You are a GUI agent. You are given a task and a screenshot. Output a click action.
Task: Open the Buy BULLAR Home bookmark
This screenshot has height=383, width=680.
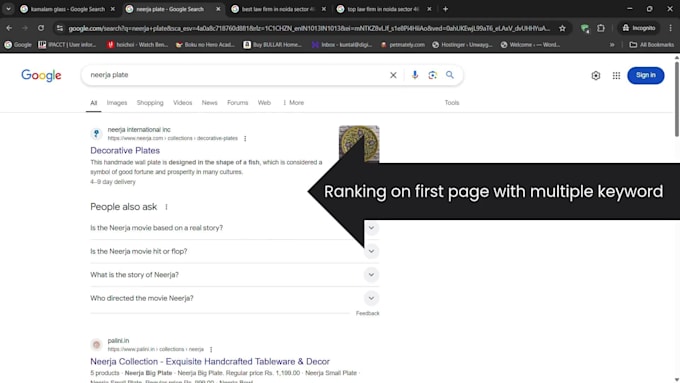(273, 45)
